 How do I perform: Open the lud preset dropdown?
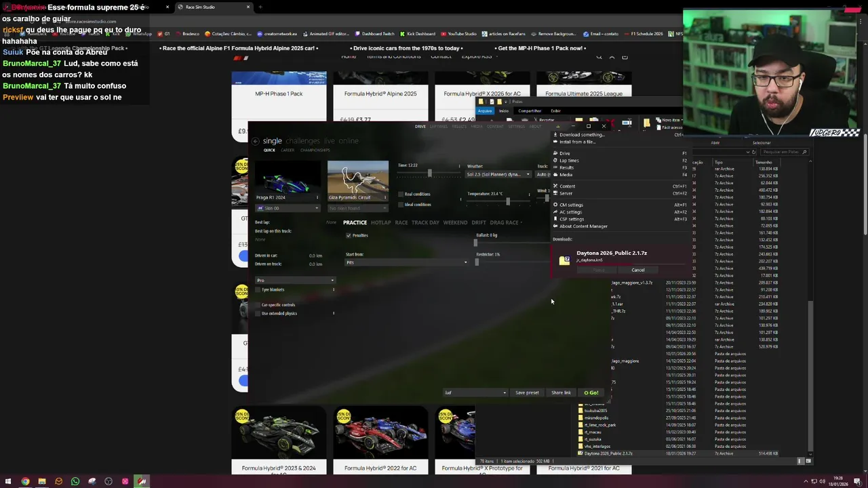[x=475, y=392]
